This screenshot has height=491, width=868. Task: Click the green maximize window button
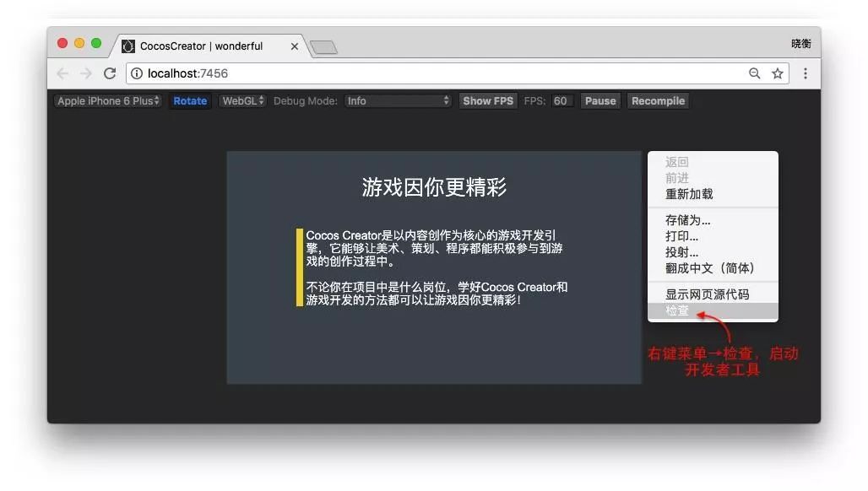click(x=96, y=43)
